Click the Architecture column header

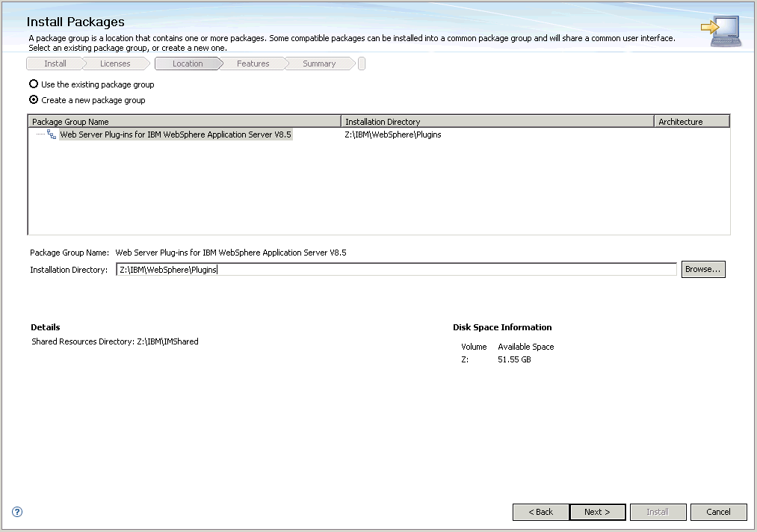point(691,122)
